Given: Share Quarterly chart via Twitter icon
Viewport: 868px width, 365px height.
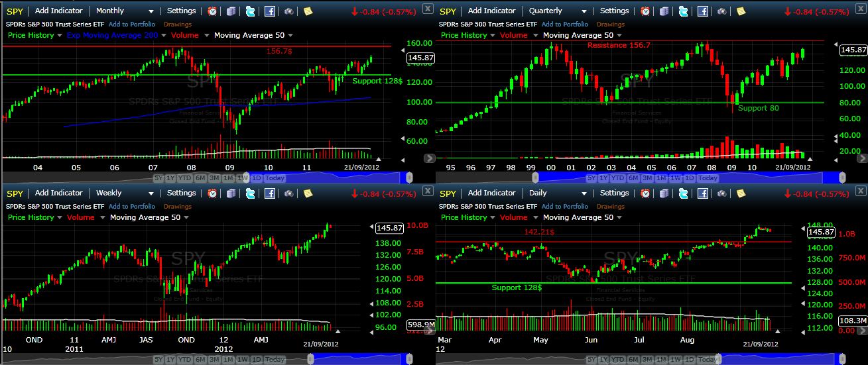Looking at the screenshot, I should pos(683,11).
